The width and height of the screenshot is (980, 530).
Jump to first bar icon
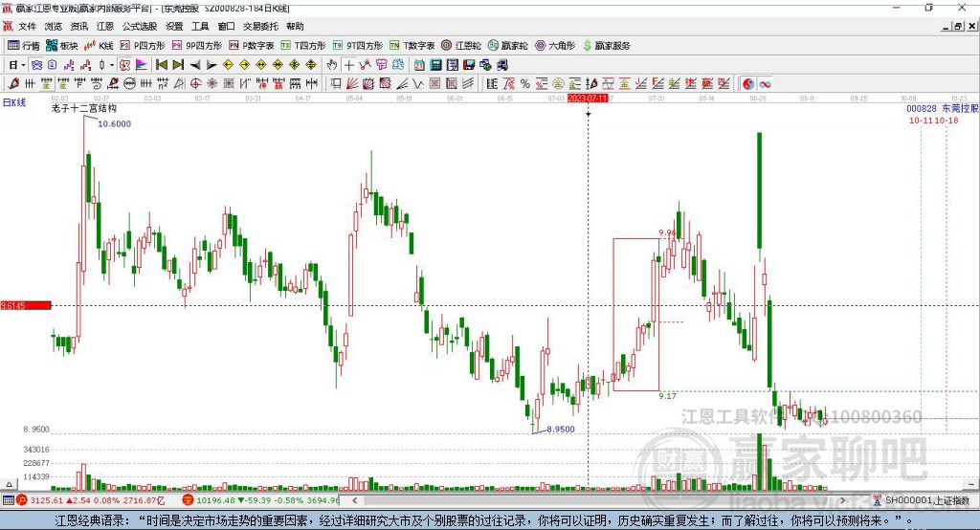(x=161, y=65)
